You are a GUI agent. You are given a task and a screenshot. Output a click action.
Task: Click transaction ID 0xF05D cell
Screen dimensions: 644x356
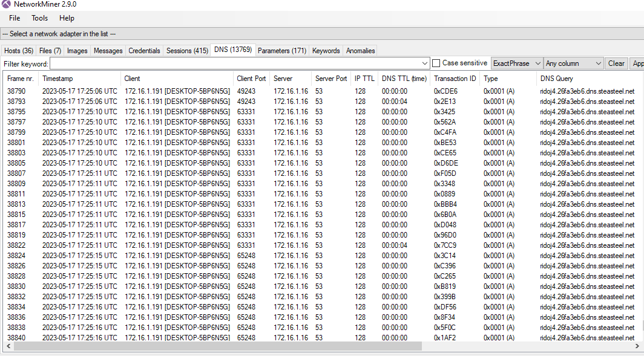tap(445, 173)
